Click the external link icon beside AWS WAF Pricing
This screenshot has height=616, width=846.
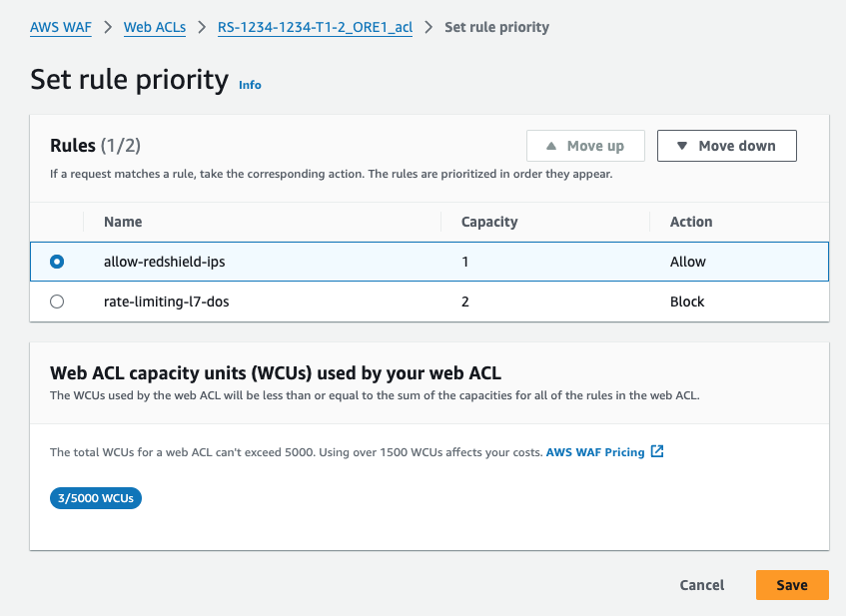(657, 451)
